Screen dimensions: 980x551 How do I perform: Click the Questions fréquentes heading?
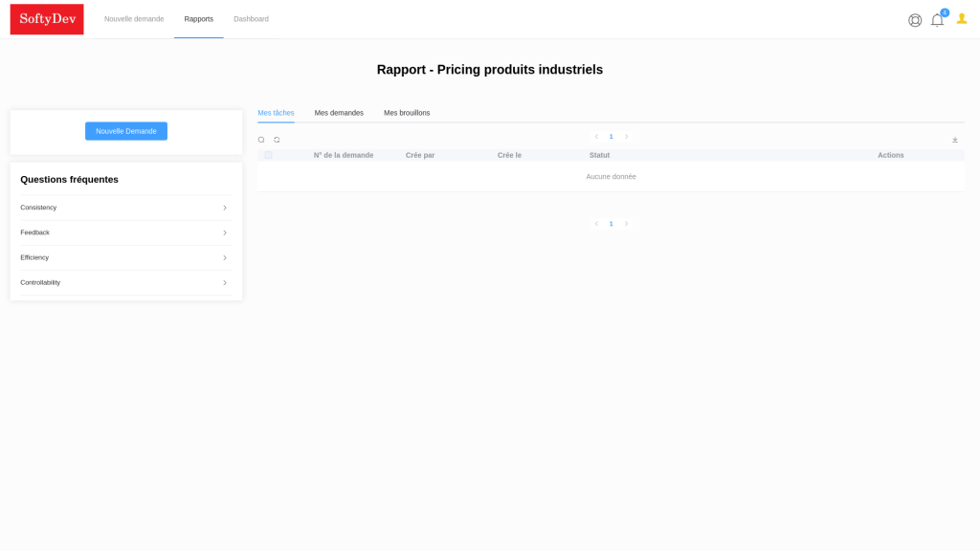(x=69, y=180)
